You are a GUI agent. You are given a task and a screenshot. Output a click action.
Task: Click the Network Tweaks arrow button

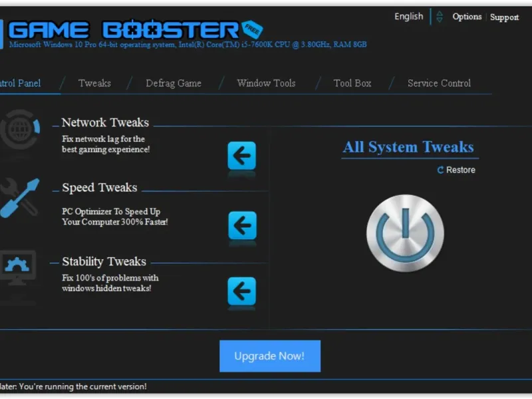point(241,156)
